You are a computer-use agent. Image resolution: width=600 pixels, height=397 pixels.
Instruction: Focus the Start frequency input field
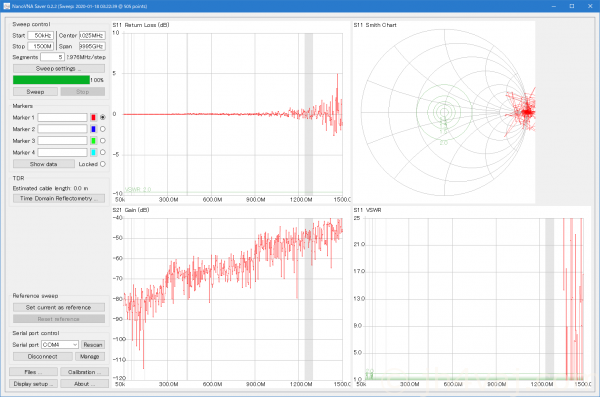pos(41,36)
